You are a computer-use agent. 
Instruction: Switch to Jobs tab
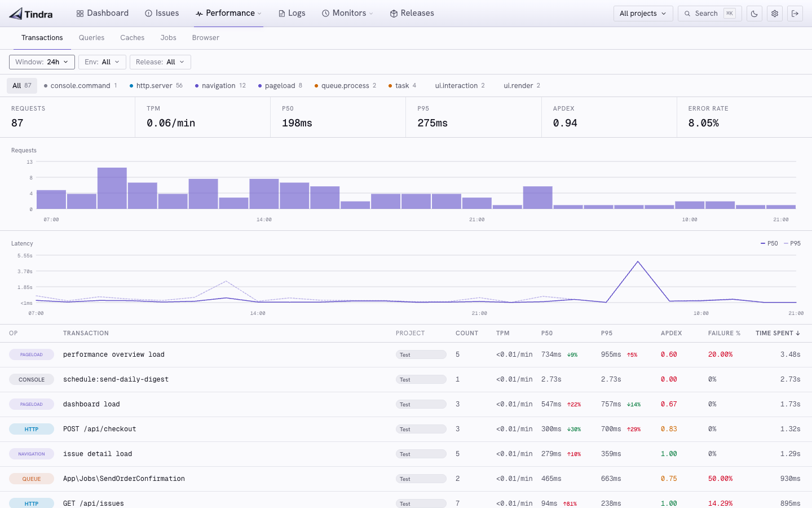coord(168,38)
